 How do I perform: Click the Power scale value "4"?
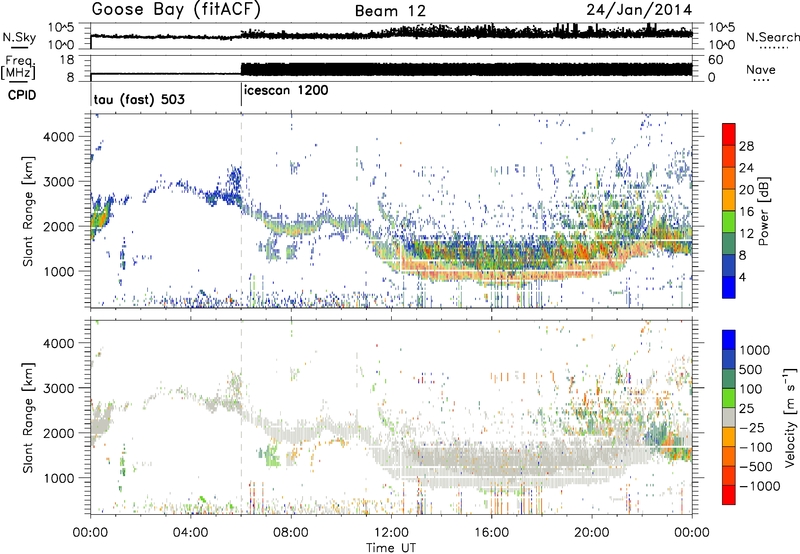[743, 278]
